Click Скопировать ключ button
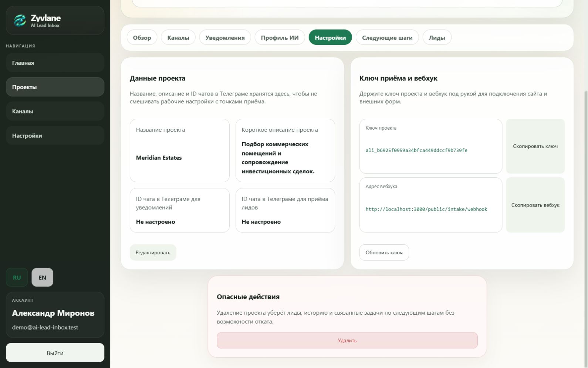588x368 pixels. [535, 146]
